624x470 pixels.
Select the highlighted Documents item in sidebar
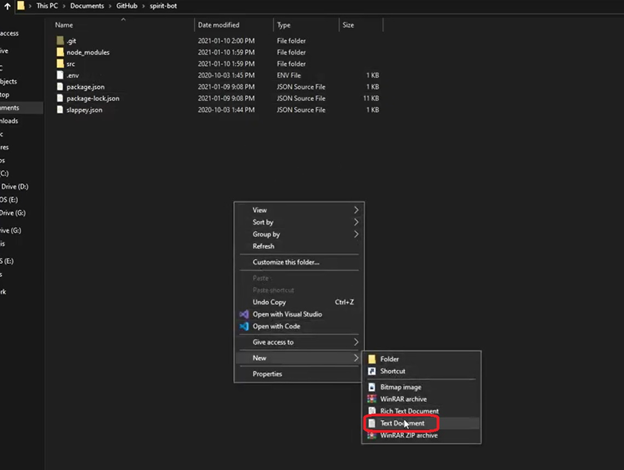(21, 108)
